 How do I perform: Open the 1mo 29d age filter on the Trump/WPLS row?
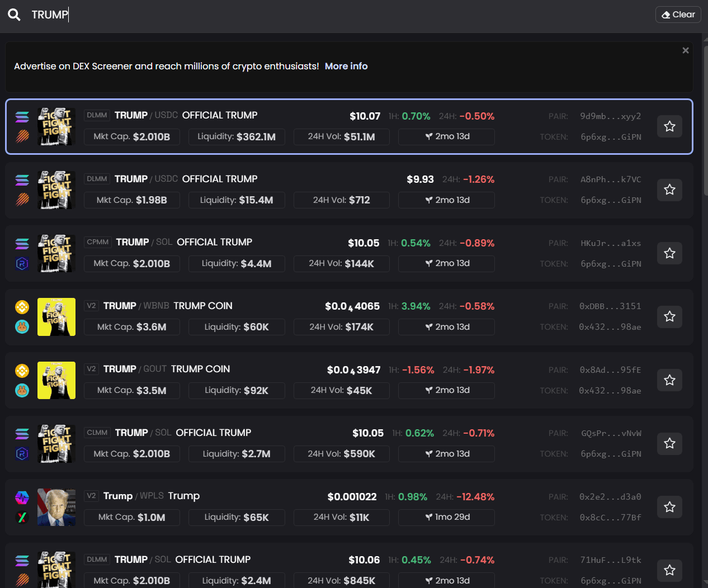446,517
